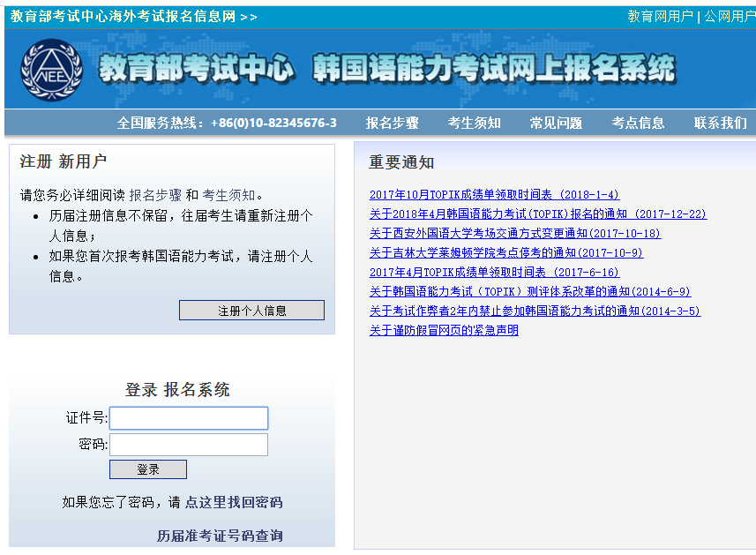Screen dimensions: 756x555
Task: Open 吉林大学莱姆顿学院考点停考 notice
Action: click(x=505, y=253)
